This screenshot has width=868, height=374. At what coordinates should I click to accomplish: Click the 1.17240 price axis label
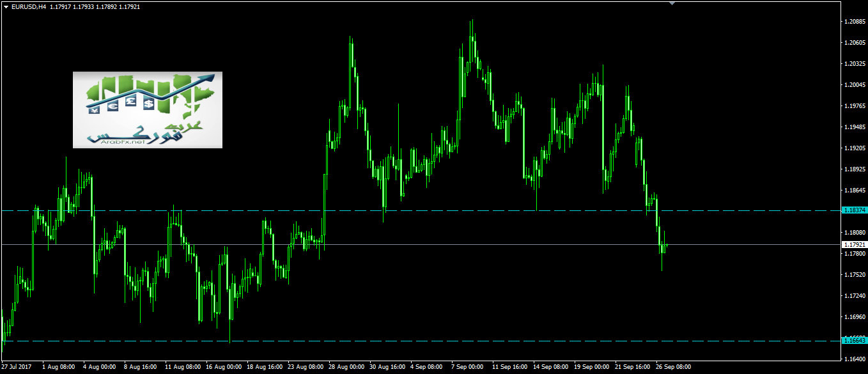coord(855,296)
